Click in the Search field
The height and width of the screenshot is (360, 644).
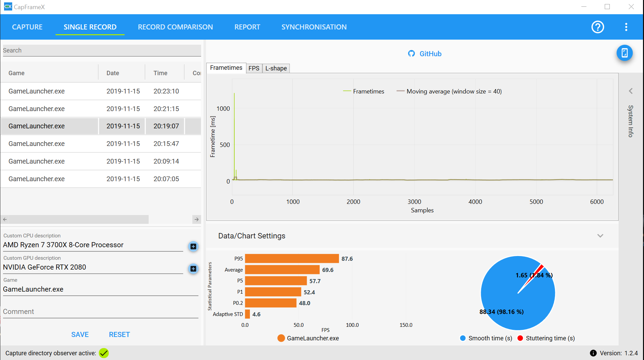coord(102,50)
